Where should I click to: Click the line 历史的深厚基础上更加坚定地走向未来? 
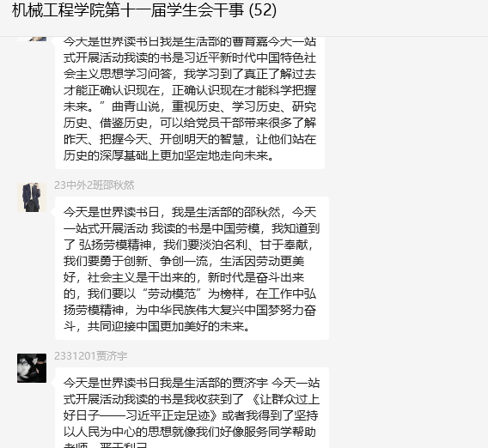pyautogui.click(x=168, y=155)
